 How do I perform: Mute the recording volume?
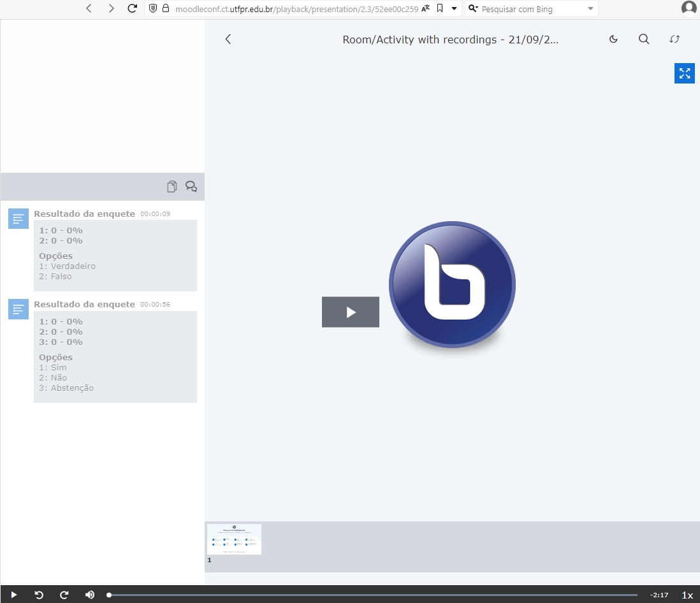click(90, 595)
